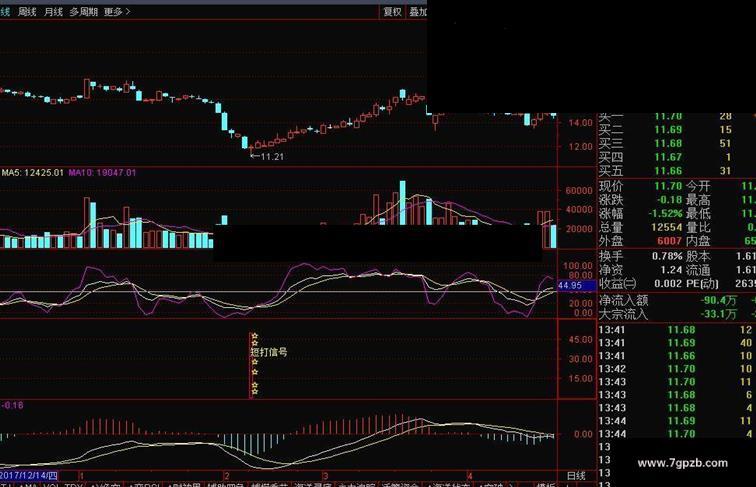The height and width of the screenshot is (487, 756).
Task: Click the 涨幅 percent value -1.52%
Action: [x=667, y=213]
